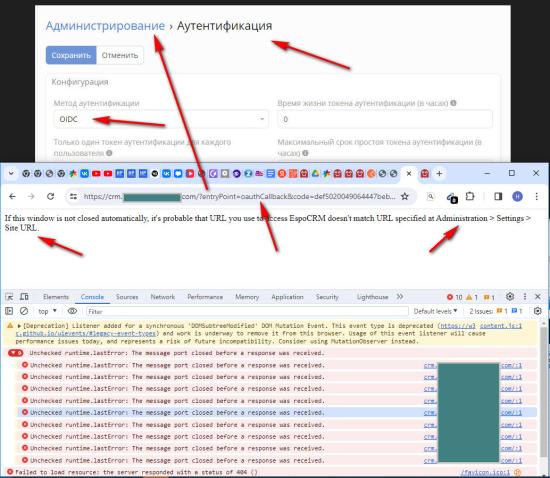Viewport: 550px width, 478px height.
Task: Open the console settings gear icon
Action: click(537, 311)
